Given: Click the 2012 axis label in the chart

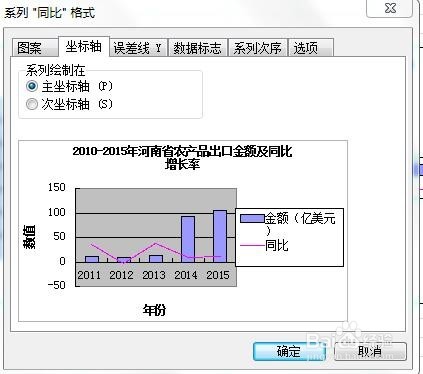Looking at the screenshot, I should click(x=121, y=275).
